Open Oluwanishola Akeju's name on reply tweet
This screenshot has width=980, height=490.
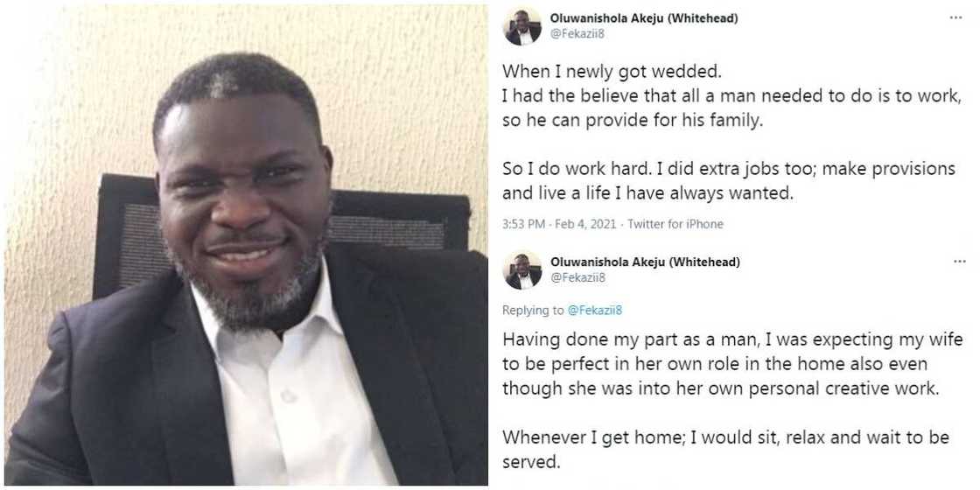[645, 262]
